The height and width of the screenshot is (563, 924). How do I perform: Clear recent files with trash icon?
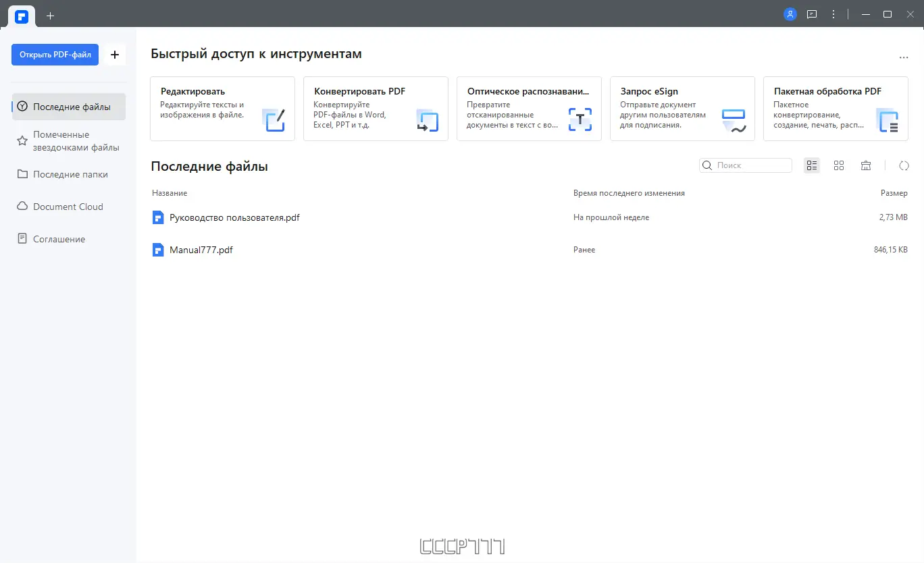pos(866,165)
